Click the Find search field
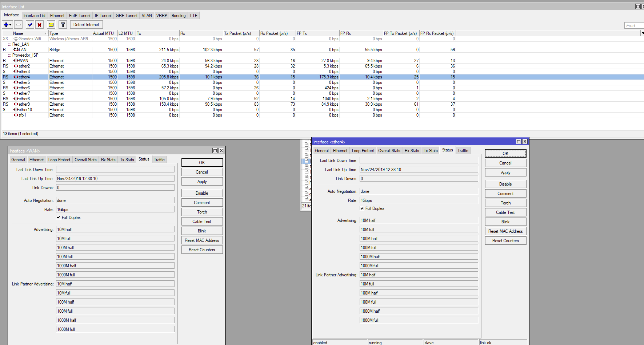This screenshot has height=345, width=644. 633,25
